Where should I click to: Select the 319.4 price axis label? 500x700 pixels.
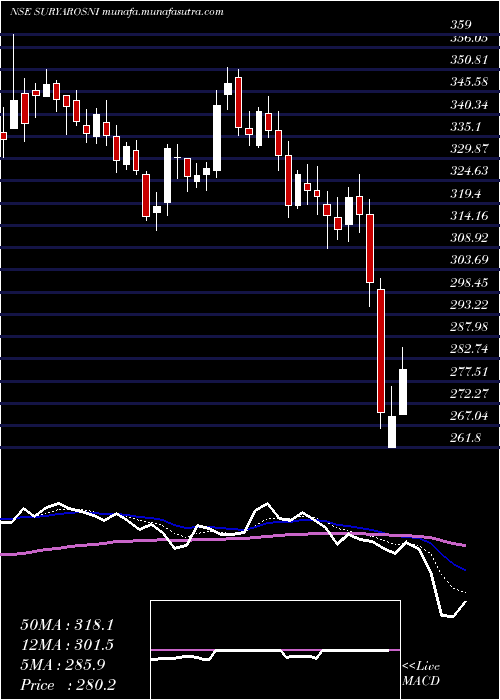[x=465, y=193]
